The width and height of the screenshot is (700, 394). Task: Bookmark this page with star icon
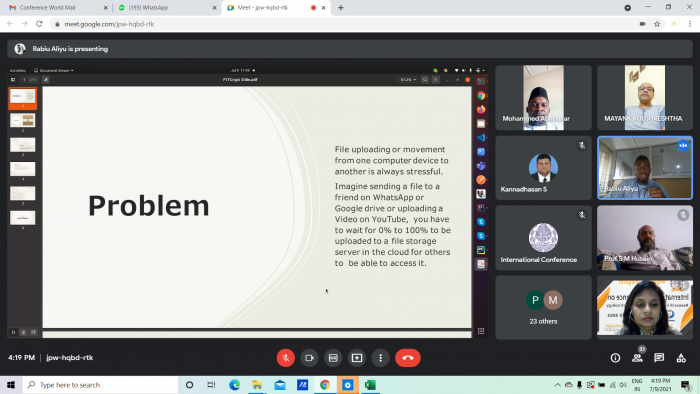657,24
